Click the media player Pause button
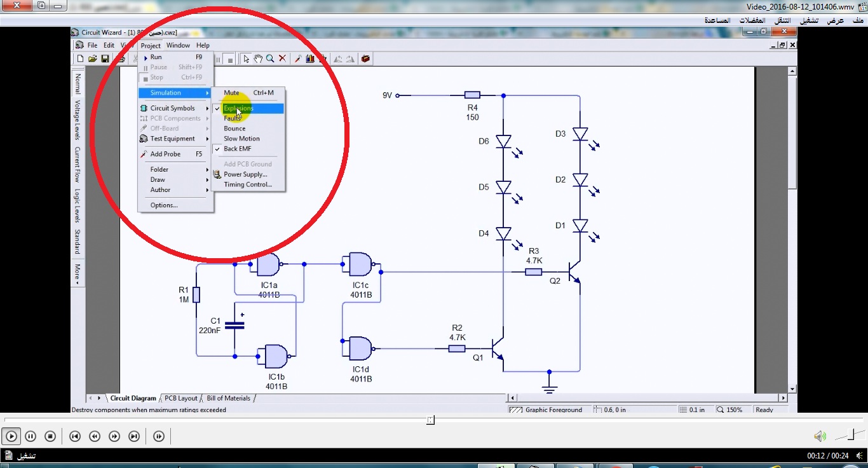This screenshot has height=468, width=868. point(31,436)
